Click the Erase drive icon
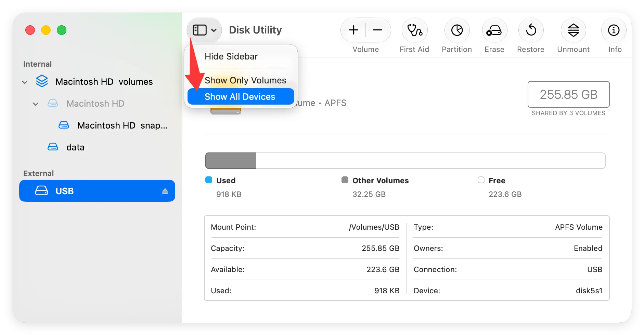644x335 pixels. (494, 30)
